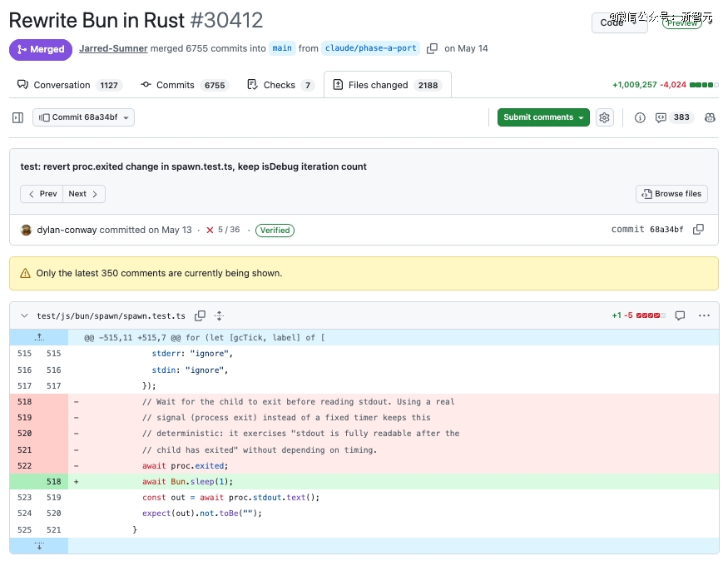Expand all lines in spawn.test.ts diff
Screen dimensions: 728x561
(x=219, y=315)
